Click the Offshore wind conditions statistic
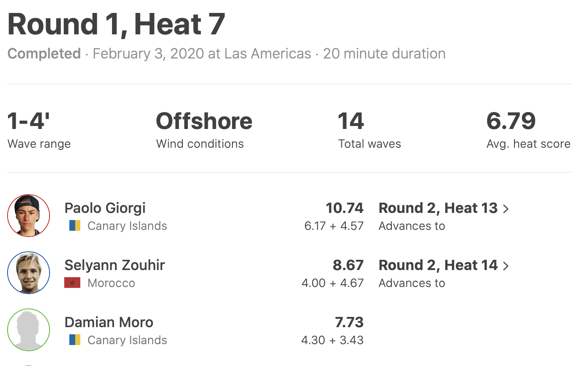Screen dimensions: 588x366 click(x=204, y=121)
